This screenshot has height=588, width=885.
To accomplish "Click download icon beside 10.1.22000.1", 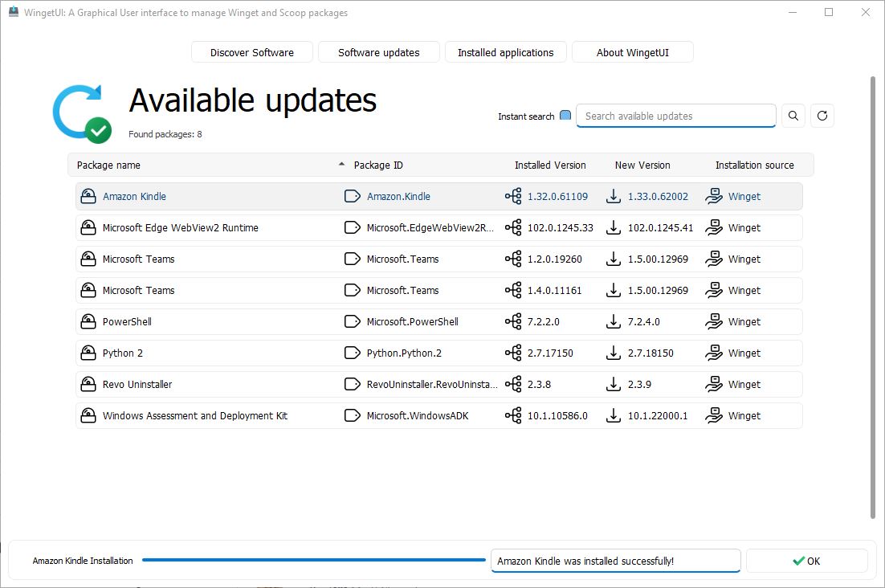I will tap(614, 415).
